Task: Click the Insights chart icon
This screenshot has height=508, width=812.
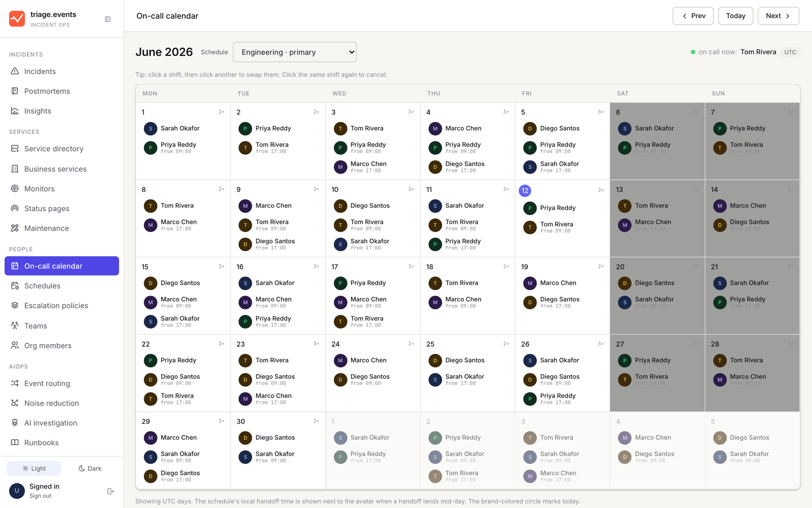Action: click(x=15, y=111)
